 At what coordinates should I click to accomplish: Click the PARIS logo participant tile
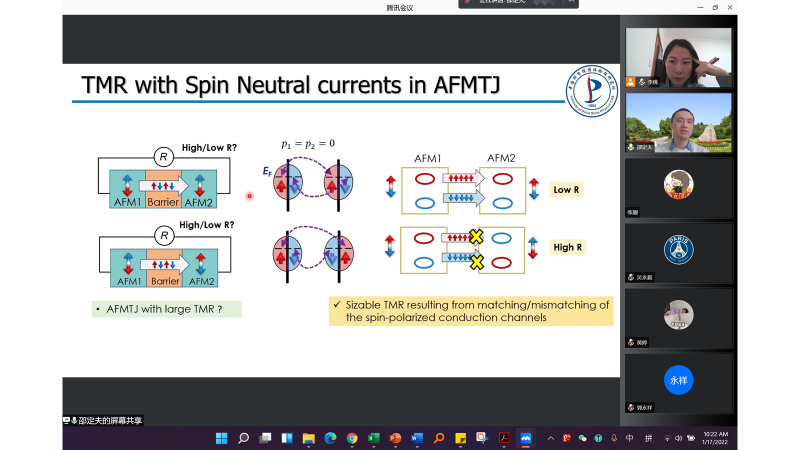(679, 249)
